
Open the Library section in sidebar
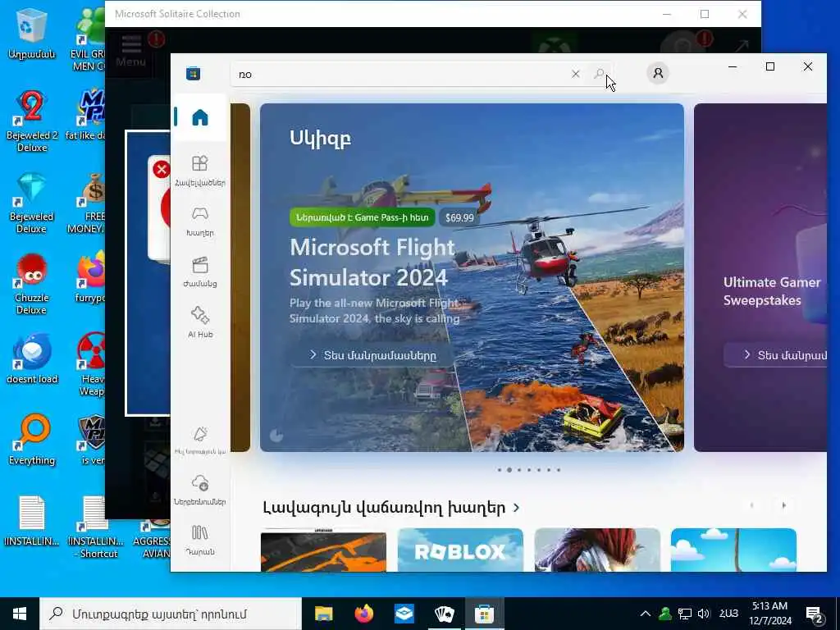pos(200,540)
